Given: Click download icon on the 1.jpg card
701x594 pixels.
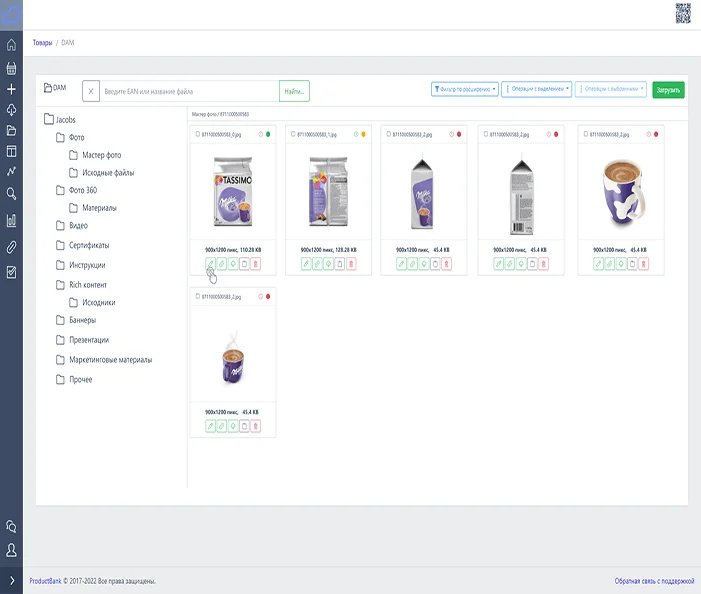Looking at the screenshot, I should [x=329, y=264].
